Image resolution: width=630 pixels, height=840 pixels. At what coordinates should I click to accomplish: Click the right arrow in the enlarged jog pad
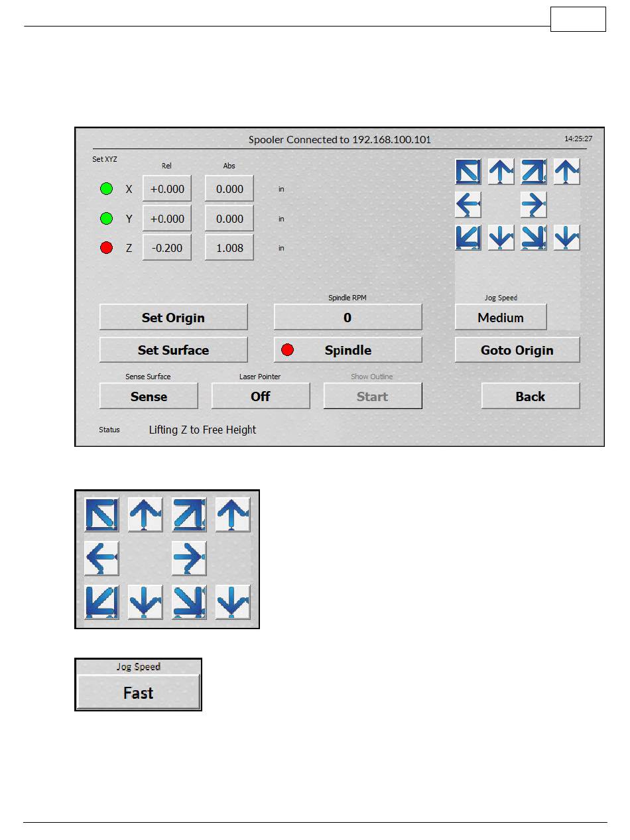189,558
